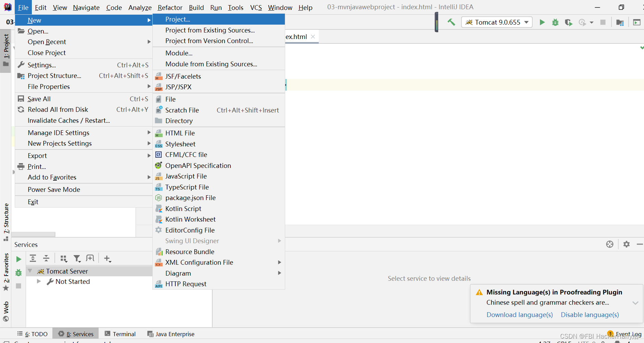Click Download language(s) link
644x343 pixels.
pos(520,315)
